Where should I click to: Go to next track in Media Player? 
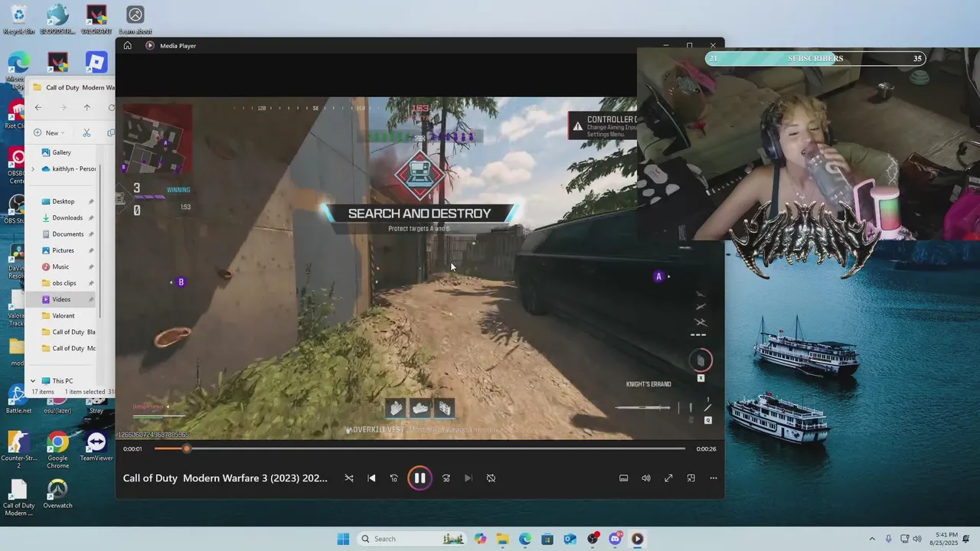tap(469, 478)
